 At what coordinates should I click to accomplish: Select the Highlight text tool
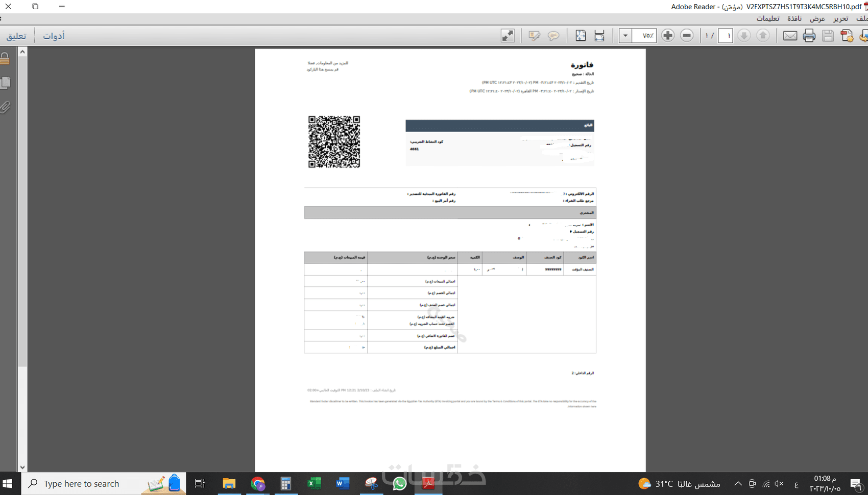pos(534,36)
